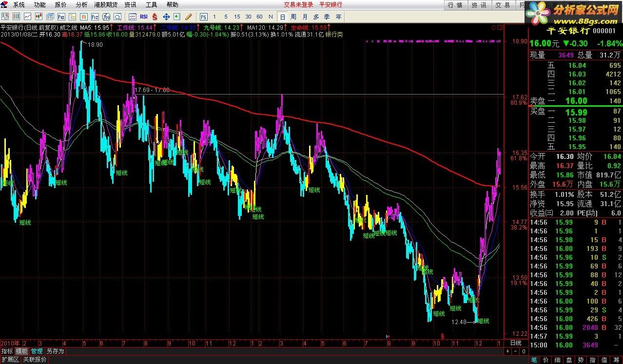Select the pencil drawing tool icon
Image resolution: width=623 pixels, height=364 pixels.
[x=188, y=17]
